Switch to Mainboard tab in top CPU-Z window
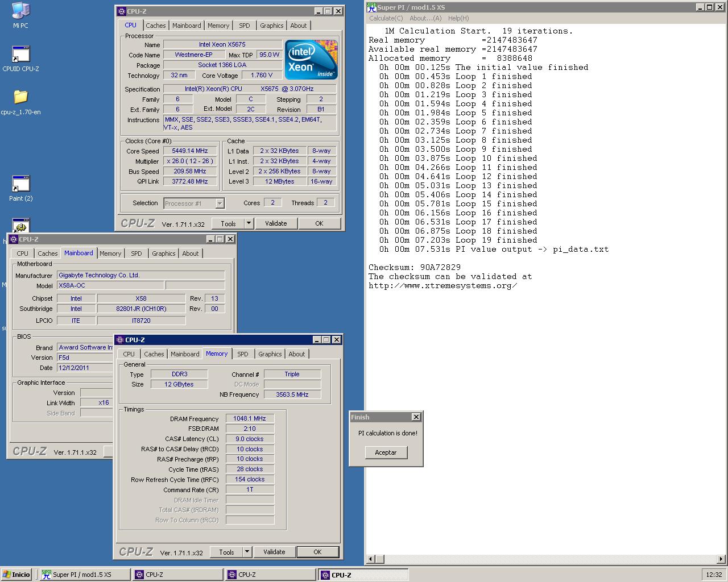 187,26
